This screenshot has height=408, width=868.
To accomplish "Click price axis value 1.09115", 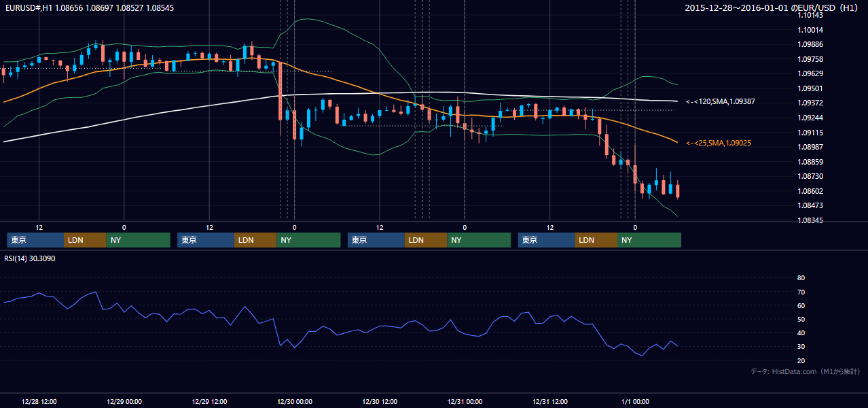I will click(x=810, y=133).
